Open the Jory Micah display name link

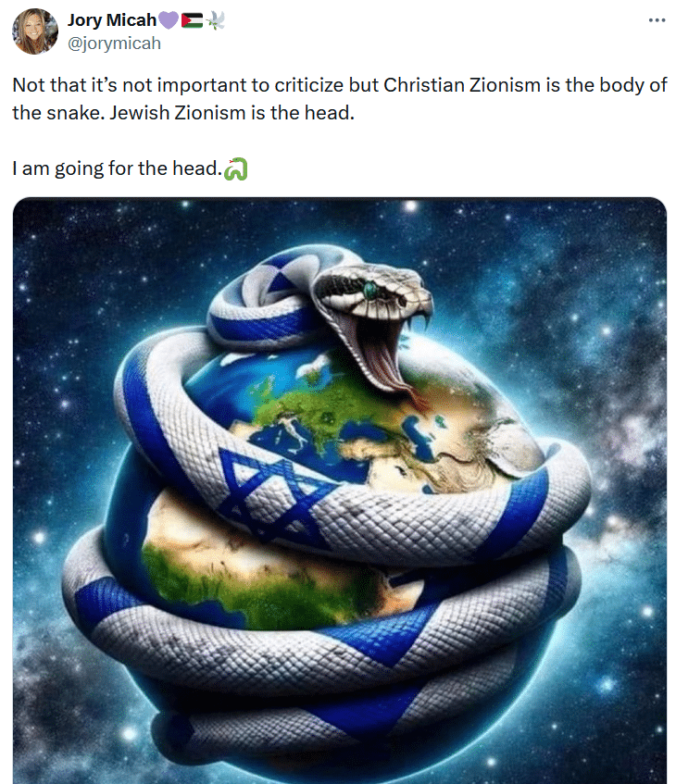112,20
